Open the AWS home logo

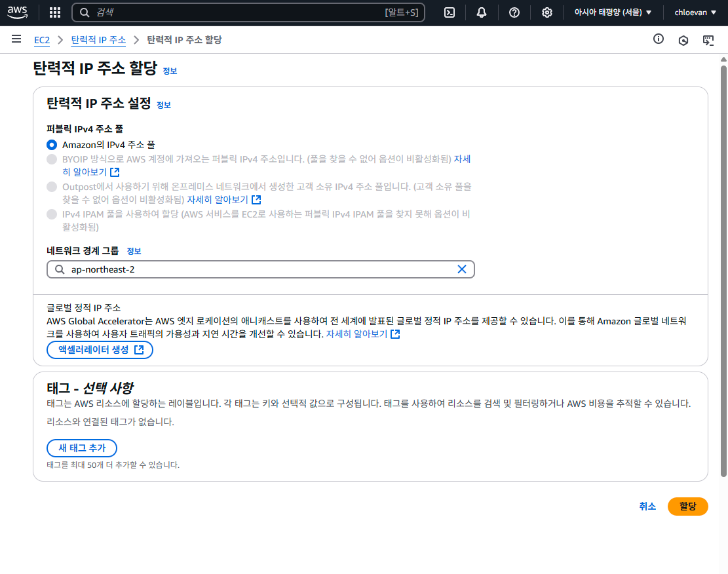(17, 12)
